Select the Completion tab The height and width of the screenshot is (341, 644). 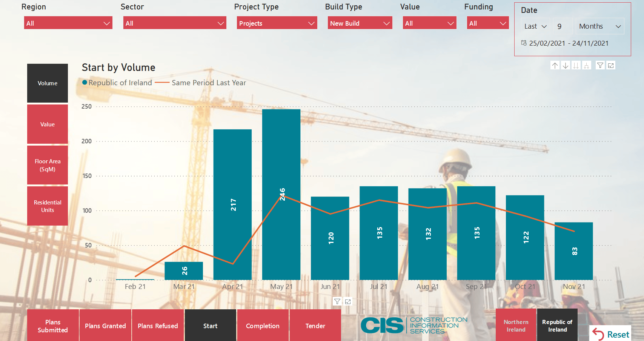click(263, 326)
